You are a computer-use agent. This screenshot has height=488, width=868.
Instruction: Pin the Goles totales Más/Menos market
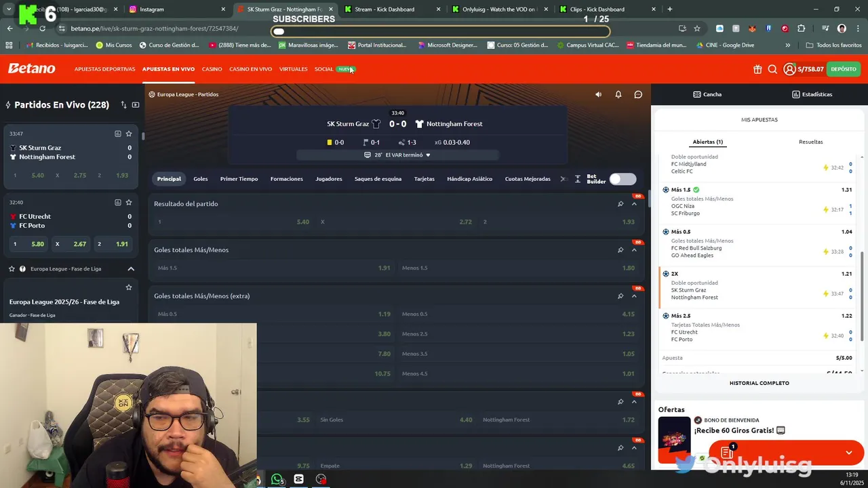pyautogui.click(x=620, y=249)
